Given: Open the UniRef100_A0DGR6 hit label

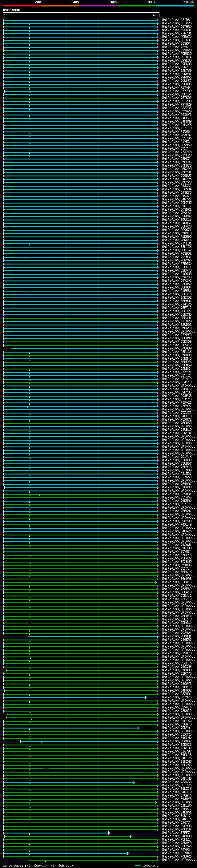Looking at the screenshot, I should [176, 856].
